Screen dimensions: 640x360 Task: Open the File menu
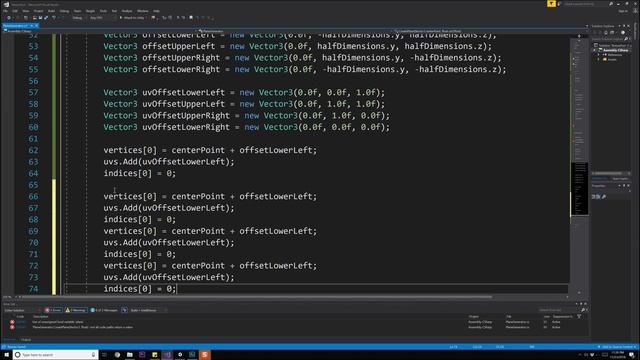[x=5, y=11]
